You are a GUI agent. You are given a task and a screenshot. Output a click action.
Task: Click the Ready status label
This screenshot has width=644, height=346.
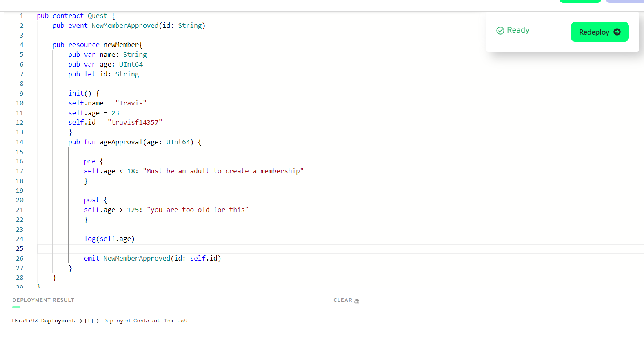pyautogui.click(x=518, y=30)
